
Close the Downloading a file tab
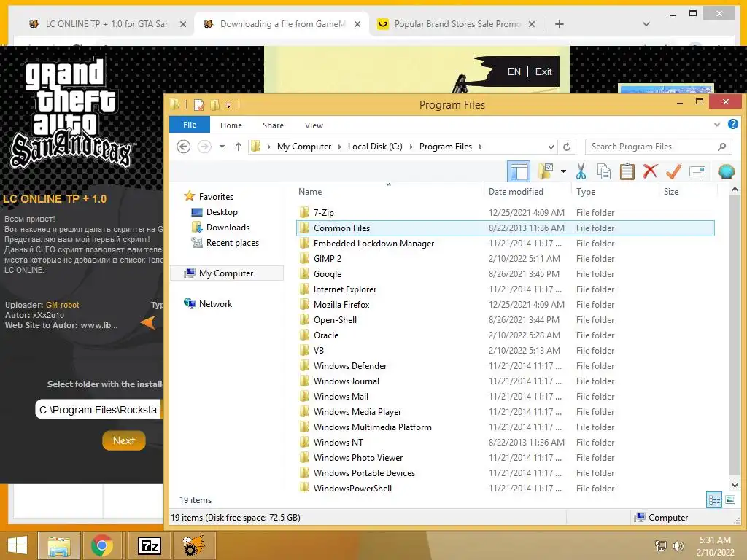pyautogui.click(x=357, y=24)
